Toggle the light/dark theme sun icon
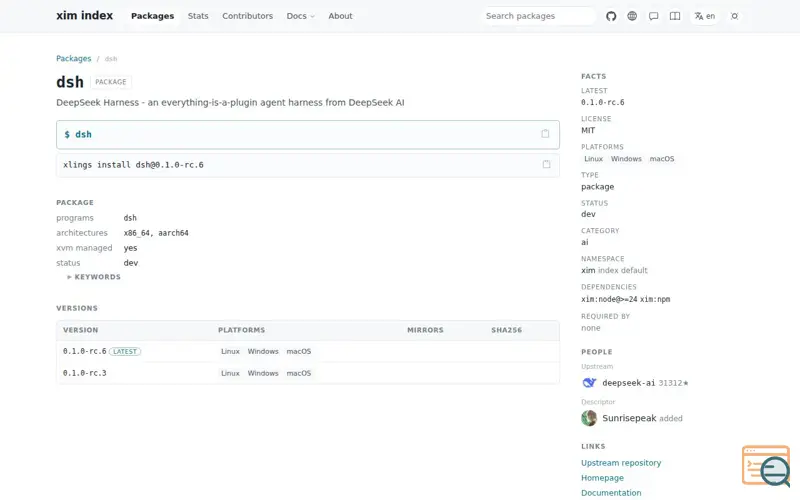 point(735,16)
